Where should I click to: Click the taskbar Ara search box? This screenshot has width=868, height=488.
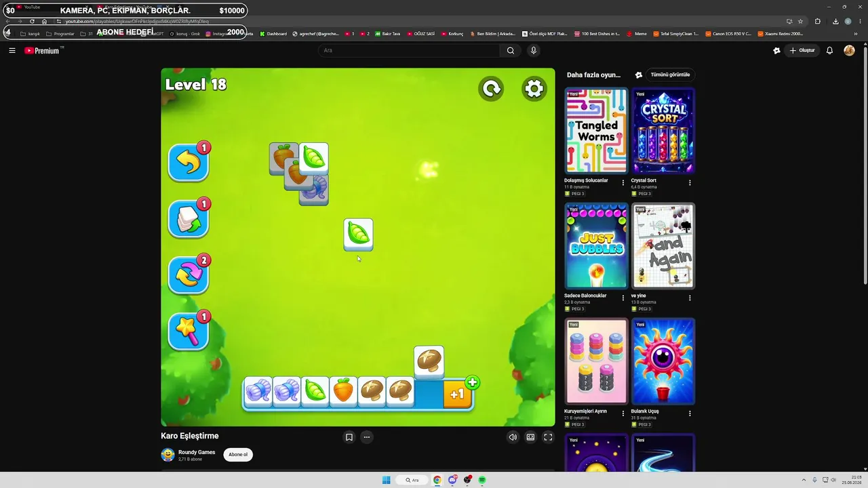coord(412,480)
